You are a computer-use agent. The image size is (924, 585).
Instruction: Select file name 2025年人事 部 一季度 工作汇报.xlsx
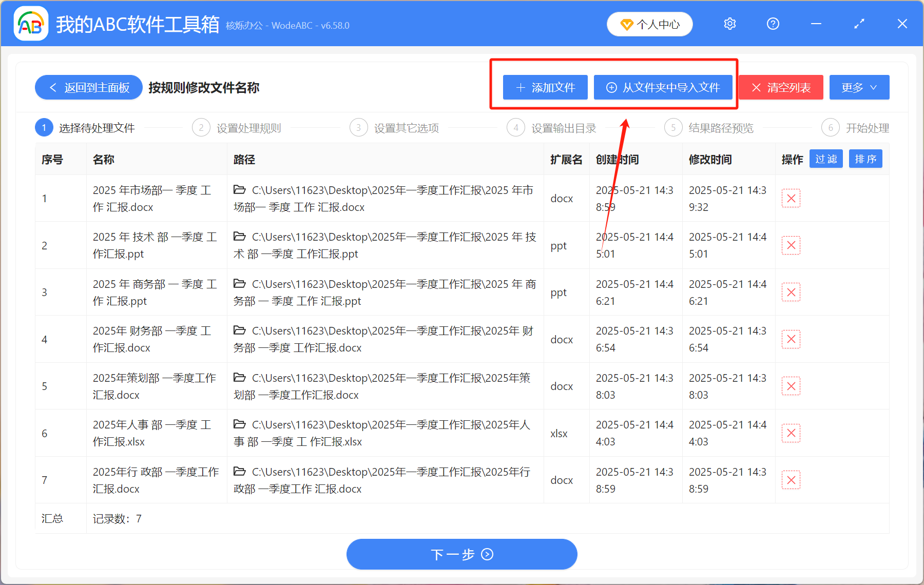click(x=152, y=433)
